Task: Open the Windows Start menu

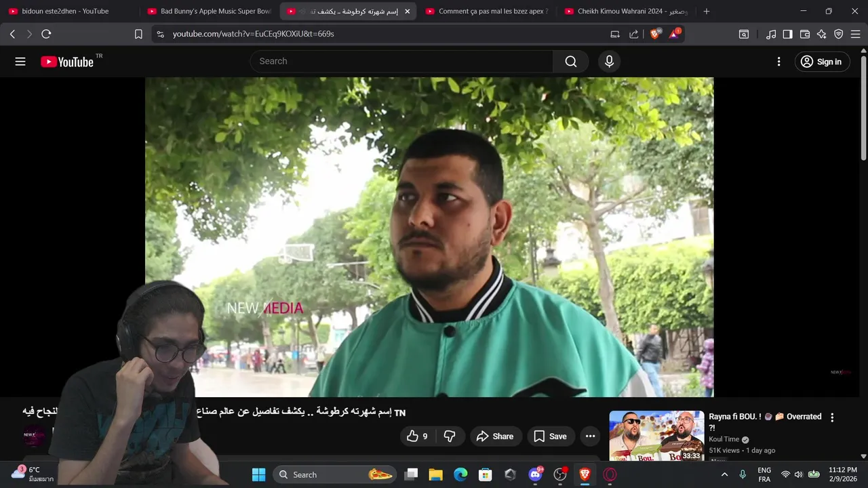Action: [x=259, y=474]
